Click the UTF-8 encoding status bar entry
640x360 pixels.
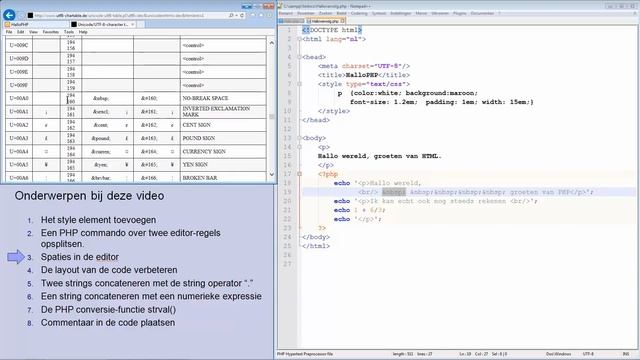(x=588, y=354)
